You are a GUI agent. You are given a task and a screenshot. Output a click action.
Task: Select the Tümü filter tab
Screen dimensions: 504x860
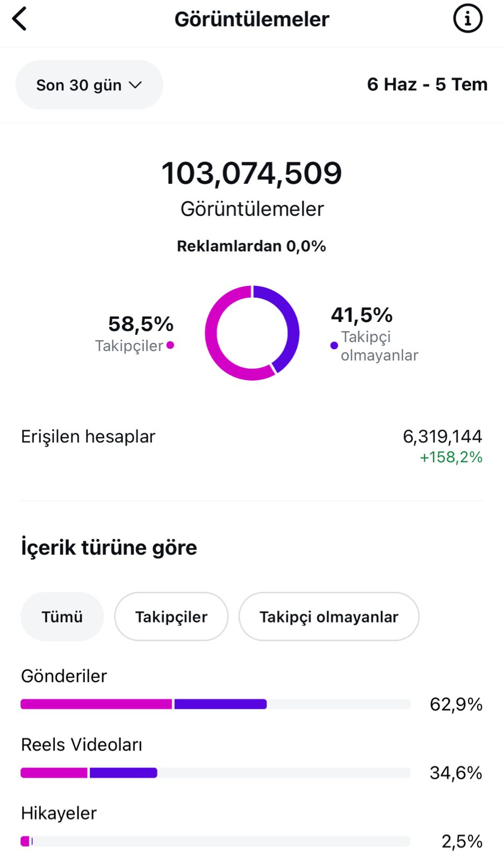[x=62, y=617]
